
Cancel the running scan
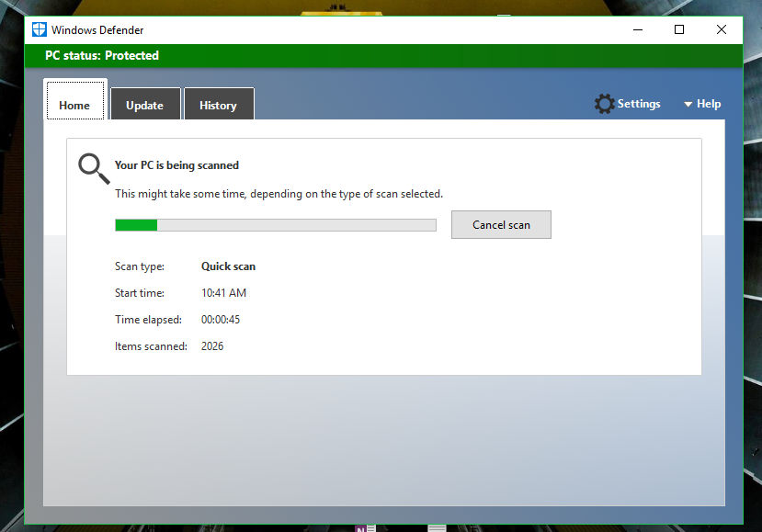pos(501,224)
